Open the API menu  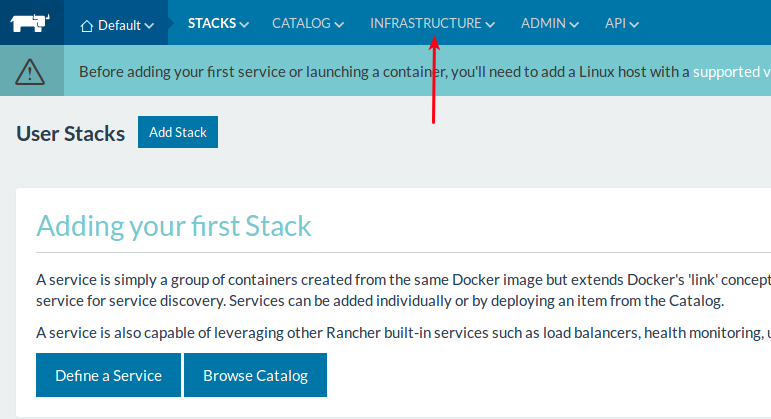coord(622,23)
